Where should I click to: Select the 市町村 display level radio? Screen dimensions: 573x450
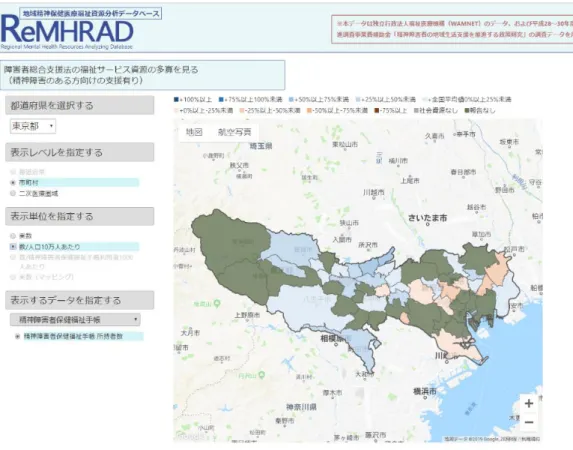point(13,183)
